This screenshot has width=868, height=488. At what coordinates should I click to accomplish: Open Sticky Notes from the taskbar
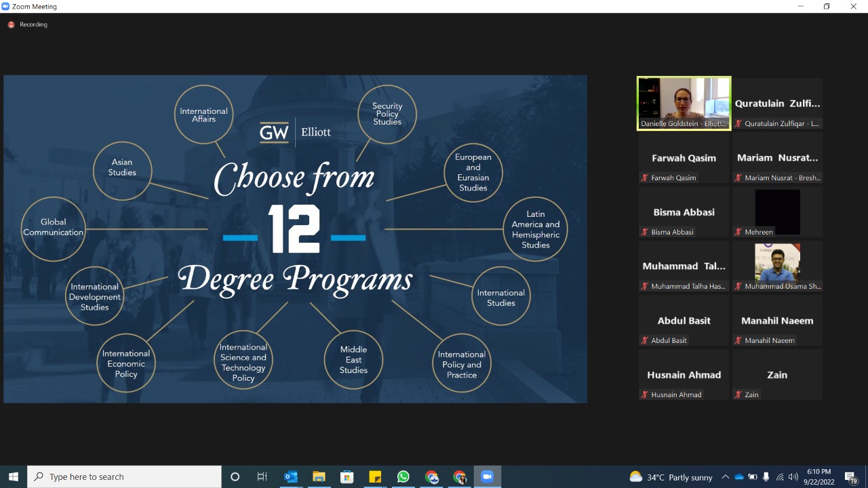pos(375,477)
